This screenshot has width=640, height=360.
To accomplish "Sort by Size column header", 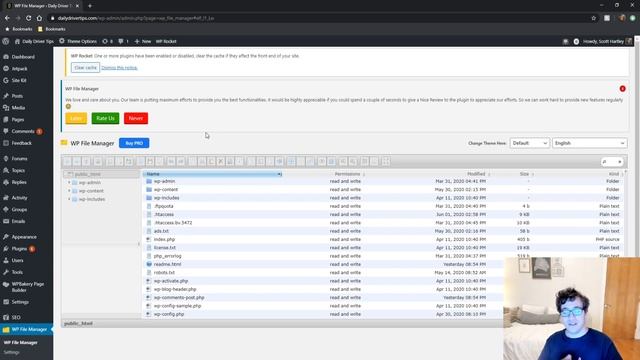I will 524,174.
